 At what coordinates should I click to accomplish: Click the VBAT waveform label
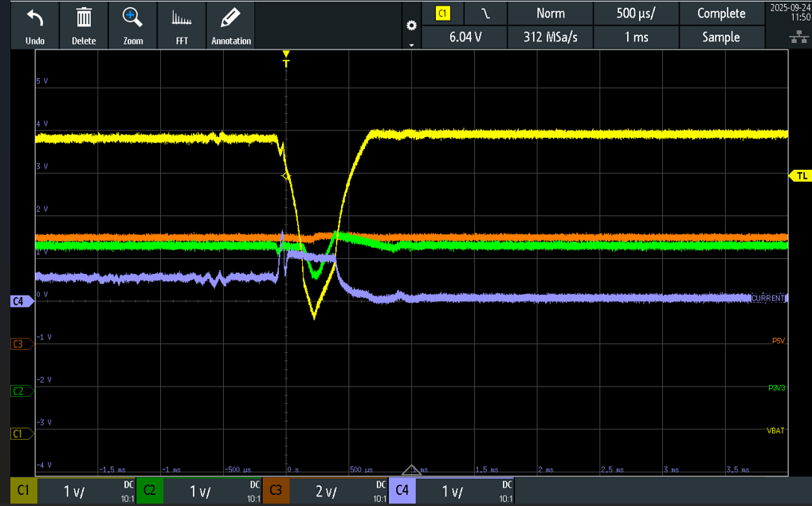775,430
